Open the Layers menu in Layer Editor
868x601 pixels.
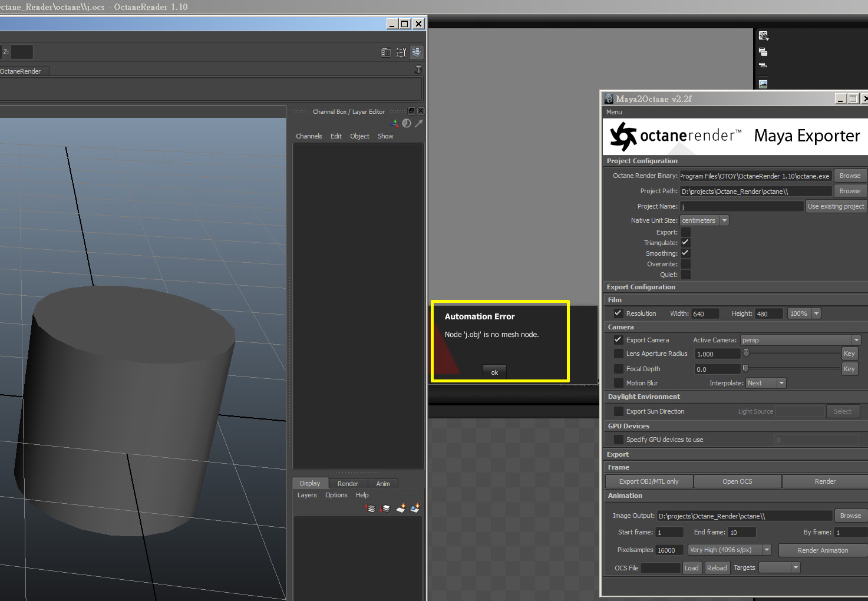pyautogui.click(x=307, y=495)
